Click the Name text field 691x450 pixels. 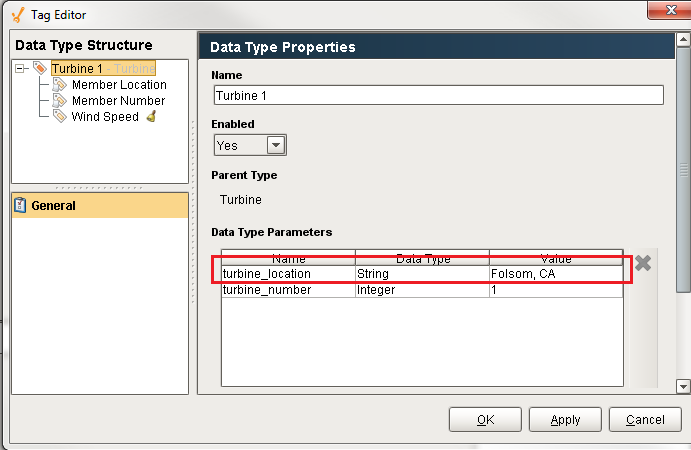click(438, 95)
